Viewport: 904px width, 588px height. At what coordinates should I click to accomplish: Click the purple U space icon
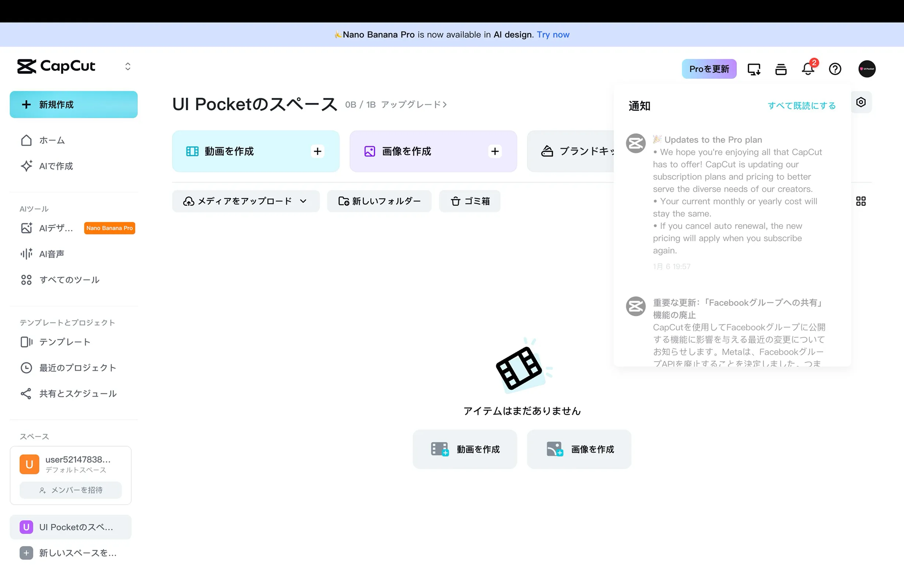pyautogui.click(x=26, y=527)
